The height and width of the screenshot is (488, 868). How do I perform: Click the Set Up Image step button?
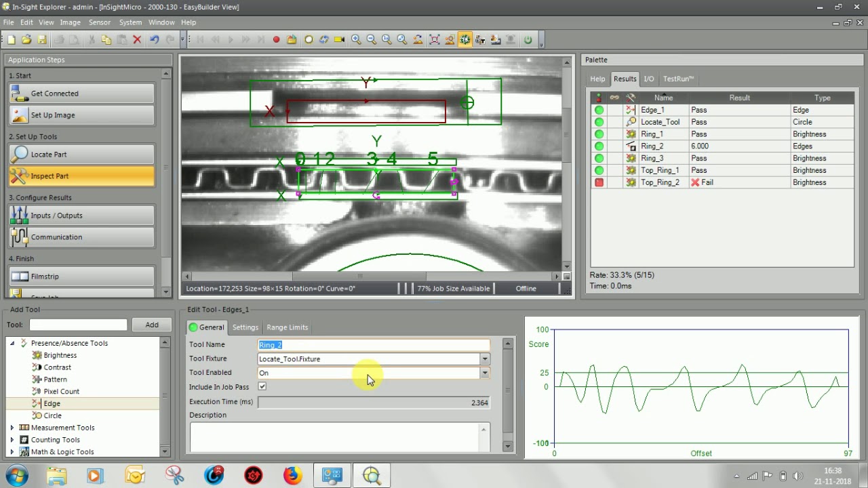coord(82,115)
